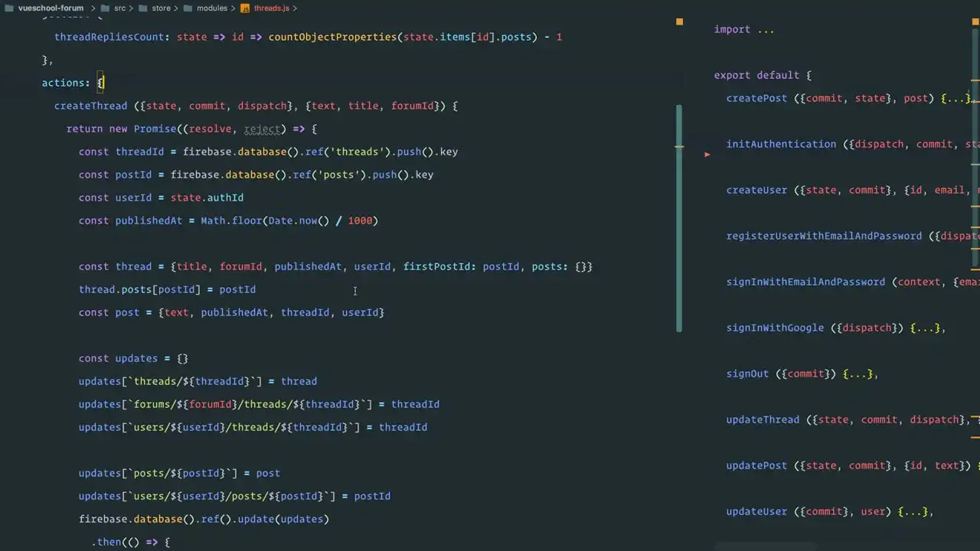Click the updateThread action name

(763, 419)
